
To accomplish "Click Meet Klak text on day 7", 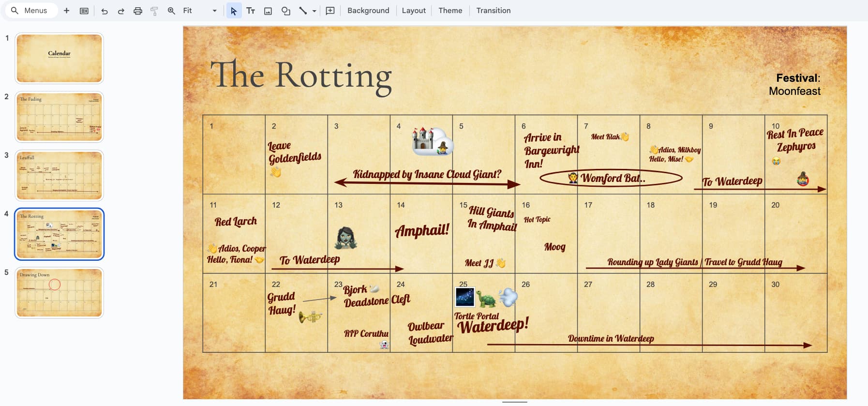I will [605, 137].
